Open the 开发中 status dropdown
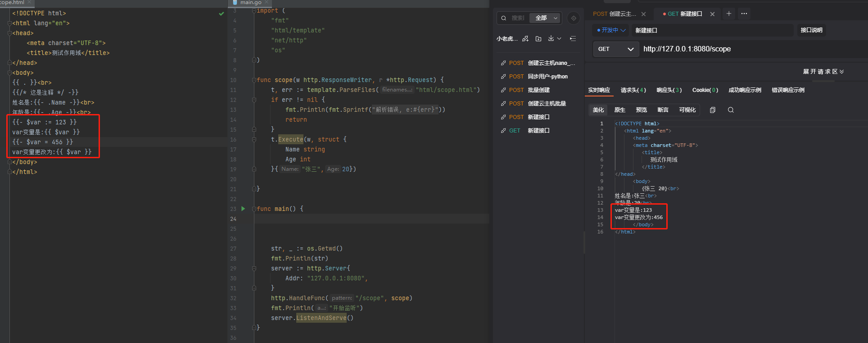 click(x=611, y=30)
